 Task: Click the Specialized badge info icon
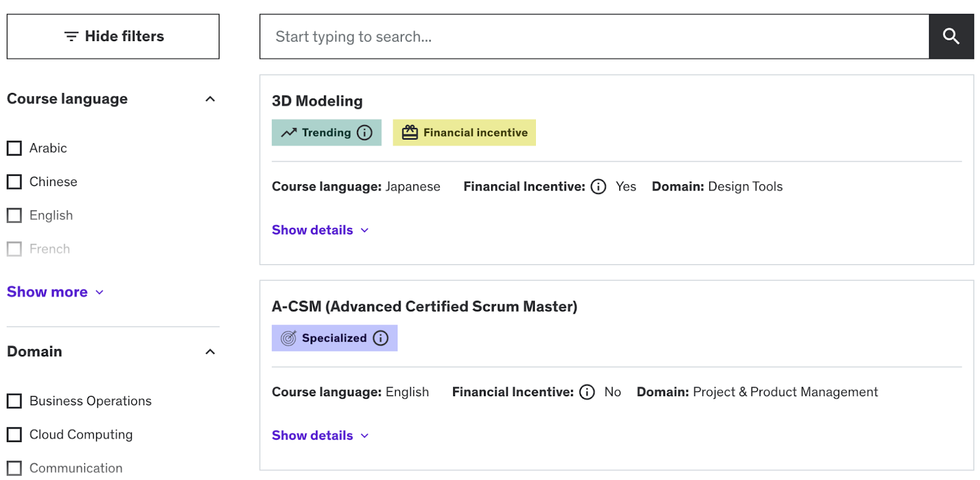(380, 338)
